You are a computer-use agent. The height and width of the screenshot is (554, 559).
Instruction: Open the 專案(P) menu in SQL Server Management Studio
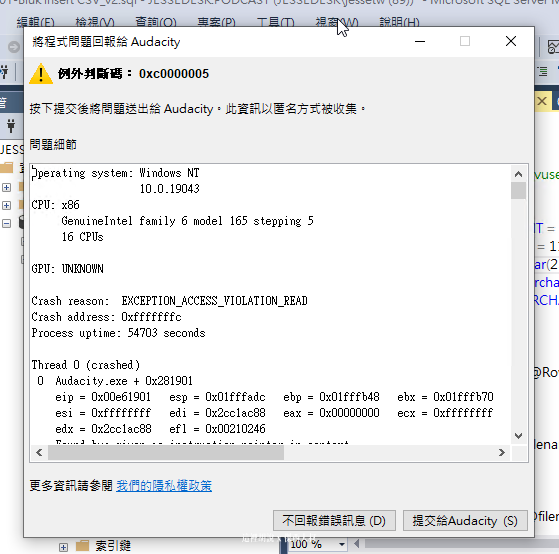coord(216,23)
